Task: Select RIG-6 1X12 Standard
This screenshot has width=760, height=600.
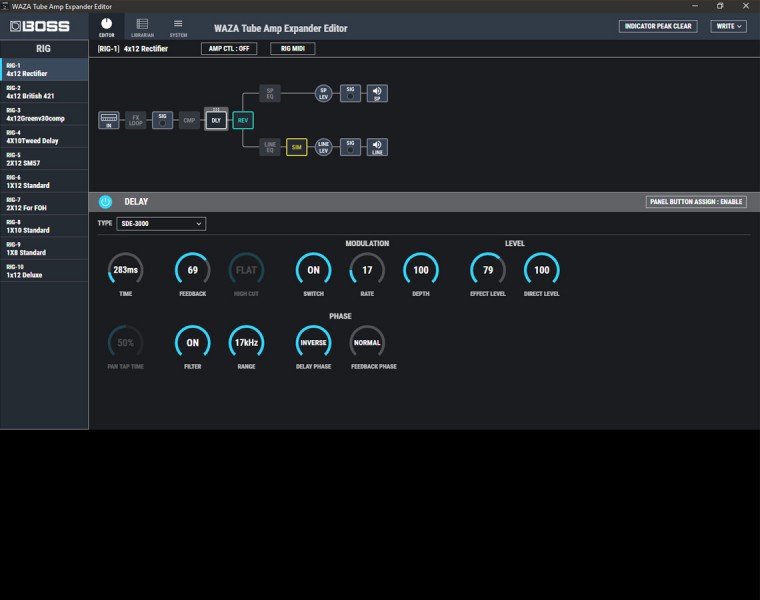Action: [44, 181]
